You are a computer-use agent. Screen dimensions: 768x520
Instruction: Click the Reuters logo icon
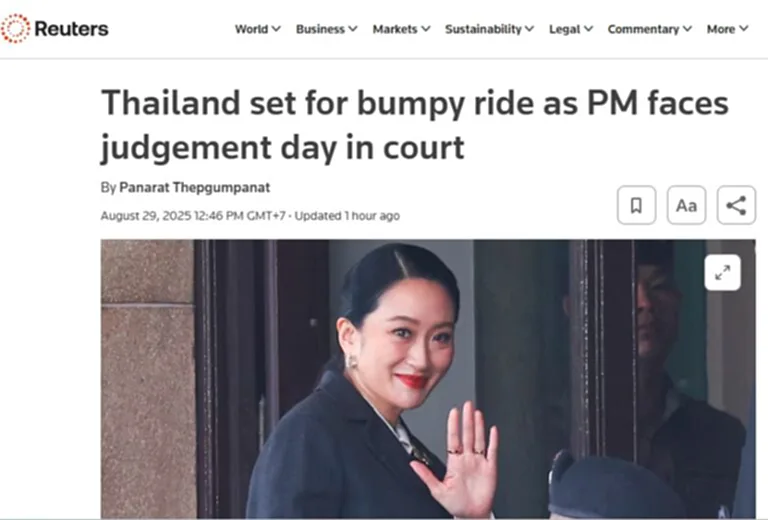(15, 28)
